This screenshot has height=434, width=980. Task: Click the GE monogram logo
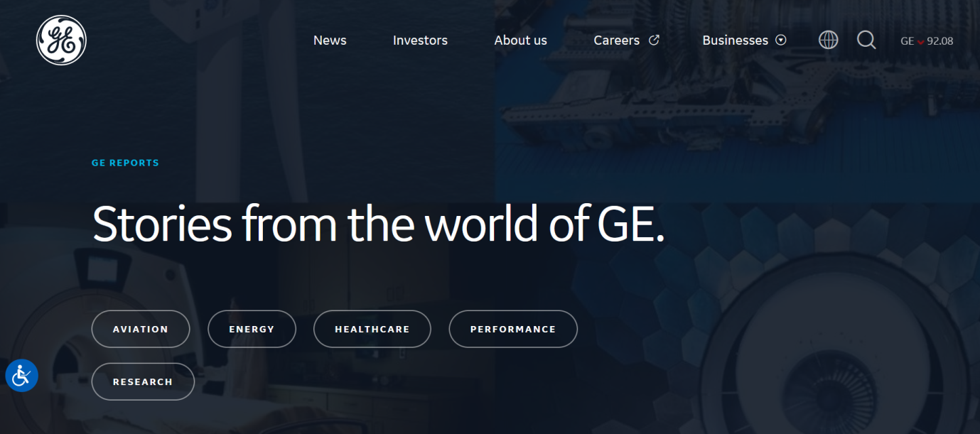click(x=61, y=40)
